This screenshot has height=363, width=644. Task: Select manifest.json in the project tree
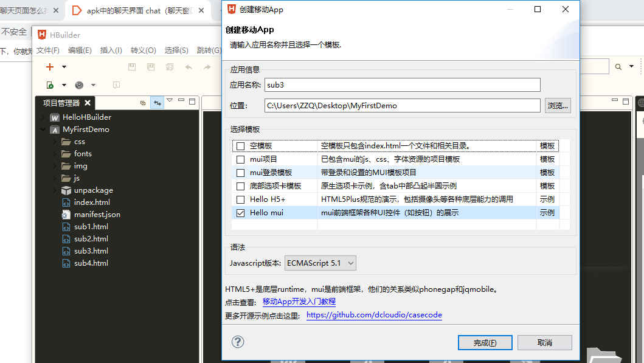(97, 215)
